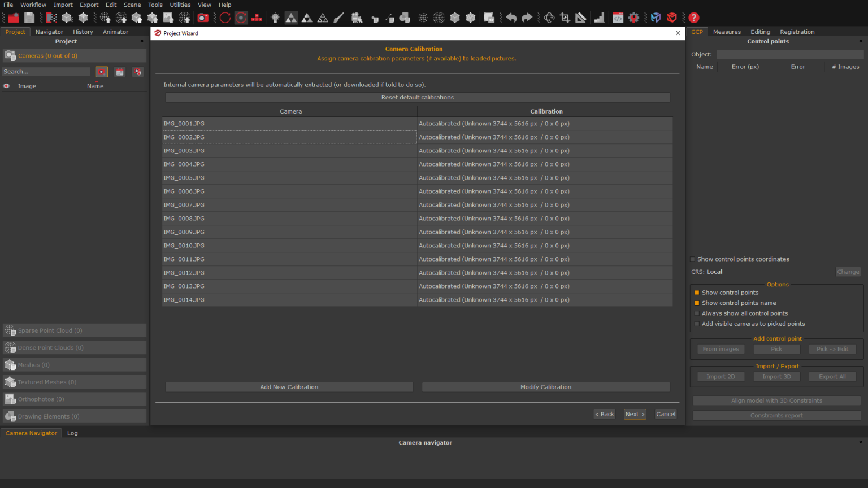The height and width of the screenshot is (488, 868).
Task: Open a project using the red folder icon
Action: pos(12,17)
